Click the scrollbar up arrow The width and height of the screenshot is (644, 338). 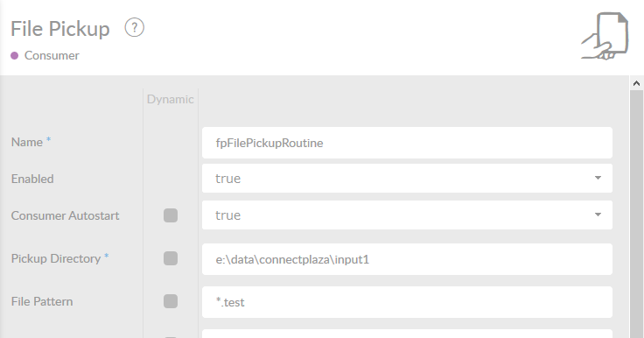[636, 83]
